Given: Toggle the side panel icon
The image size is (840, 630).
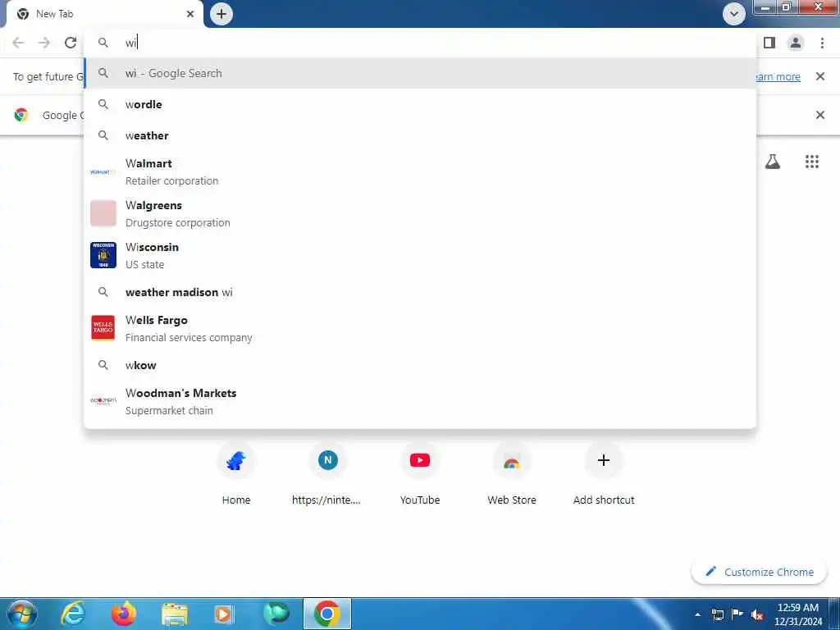Looking at the screenshot, I should [769, 43].
